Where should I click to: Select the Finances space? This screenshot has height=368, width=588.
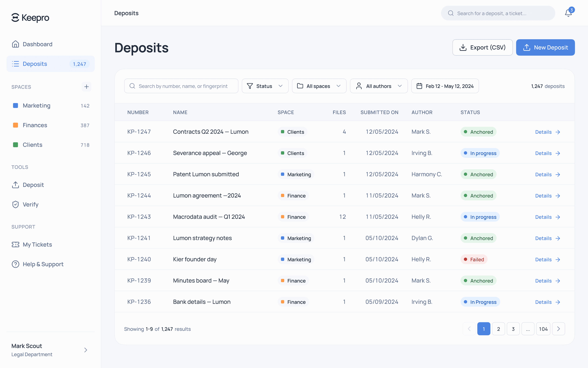click(51, 125)
